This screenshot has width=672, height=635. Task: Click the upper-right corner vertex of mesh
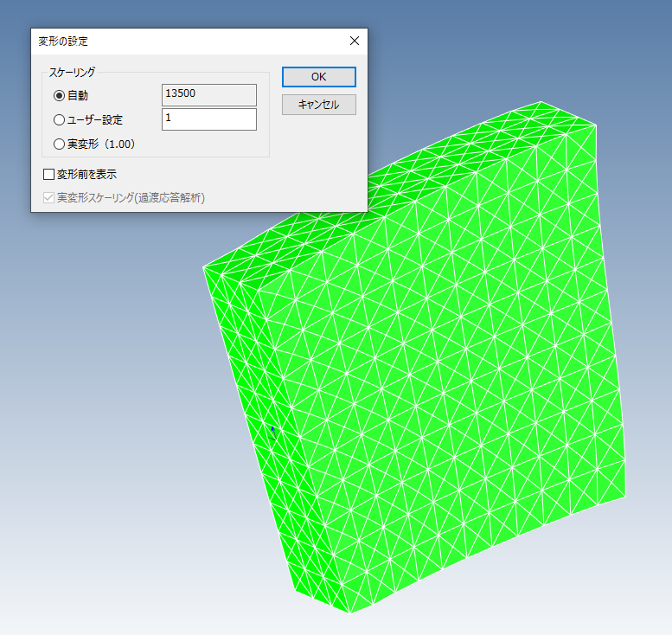[597, 125]
